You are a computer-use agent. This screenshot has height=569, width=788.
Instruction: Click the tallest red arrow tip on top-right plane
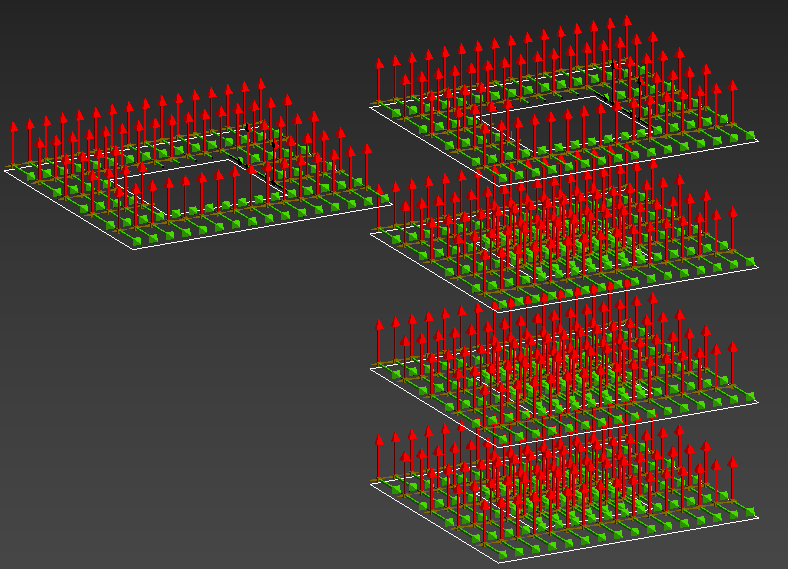(626, 21)
